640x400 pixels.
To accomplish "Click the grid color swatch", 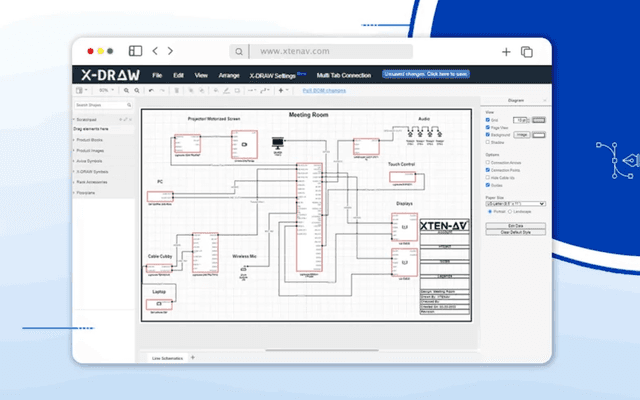I will [540, 119].
